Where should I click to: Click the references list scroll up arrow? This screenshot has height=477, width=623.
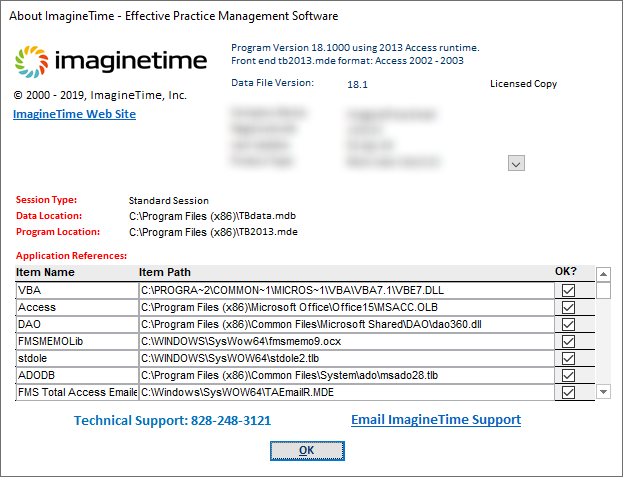tap(603, 274)
